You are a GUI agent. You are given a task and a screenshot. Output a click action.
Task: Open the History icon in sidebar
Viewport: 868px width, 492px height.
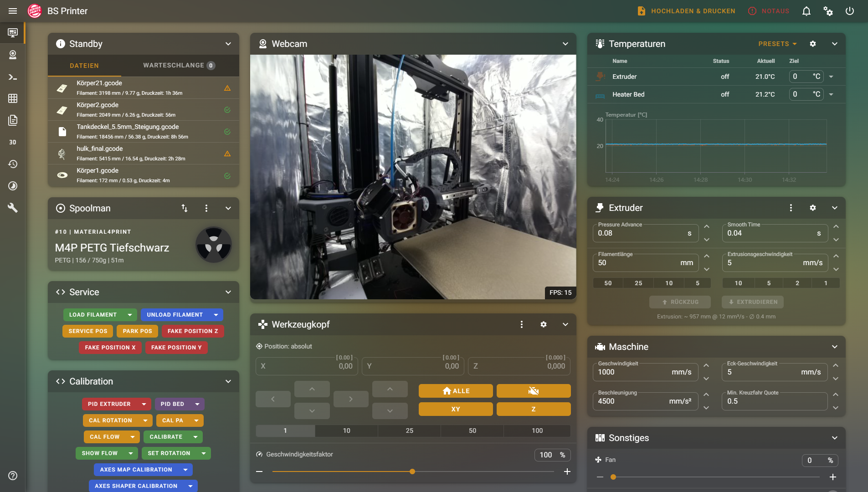pyautogui.click(x=13, y=164)
